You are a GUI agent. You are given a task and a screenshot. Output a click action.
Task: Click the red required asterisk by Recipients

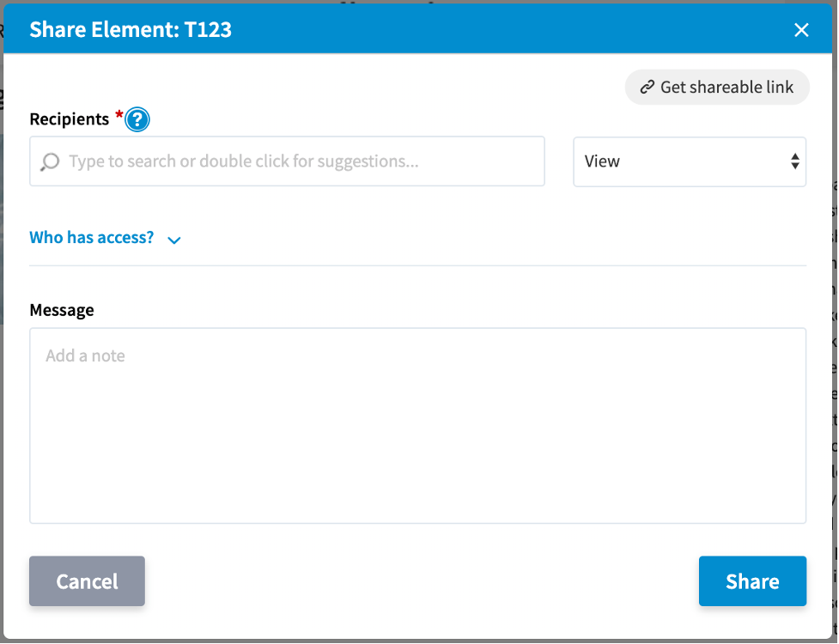(x=119, y=115)
